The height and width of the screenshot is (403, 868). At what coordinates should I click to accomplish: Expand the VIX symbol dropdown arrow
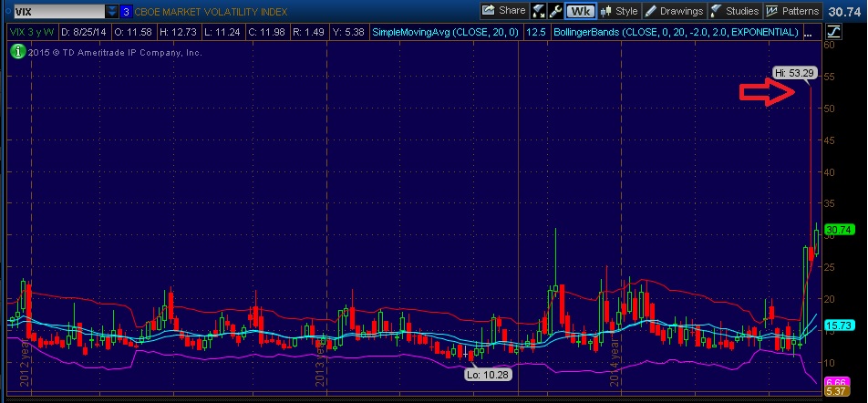[111, 11]
